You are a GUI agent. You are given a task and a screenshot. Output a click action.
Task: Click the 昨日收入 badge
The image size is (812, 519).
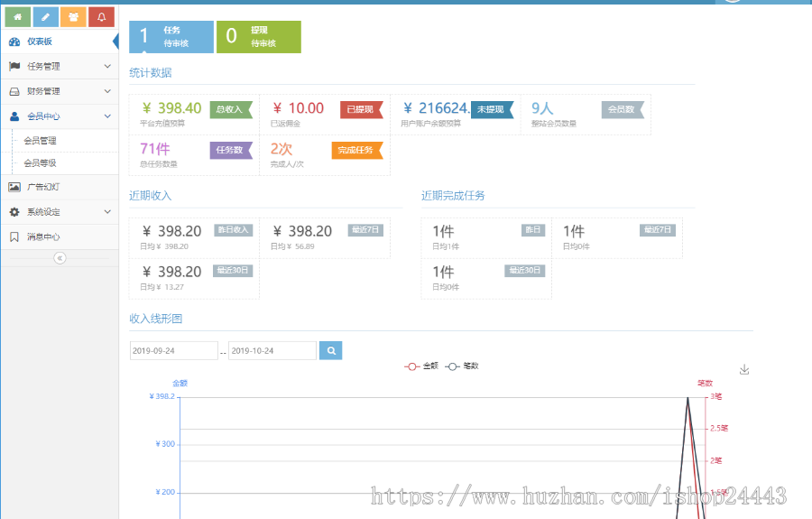click(x=234, y=230)
